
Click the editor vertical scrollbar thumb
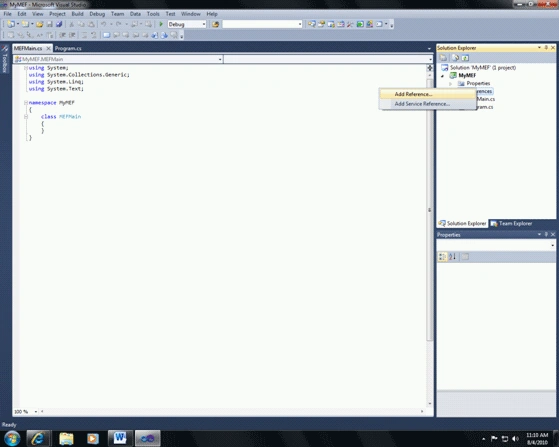430,210
